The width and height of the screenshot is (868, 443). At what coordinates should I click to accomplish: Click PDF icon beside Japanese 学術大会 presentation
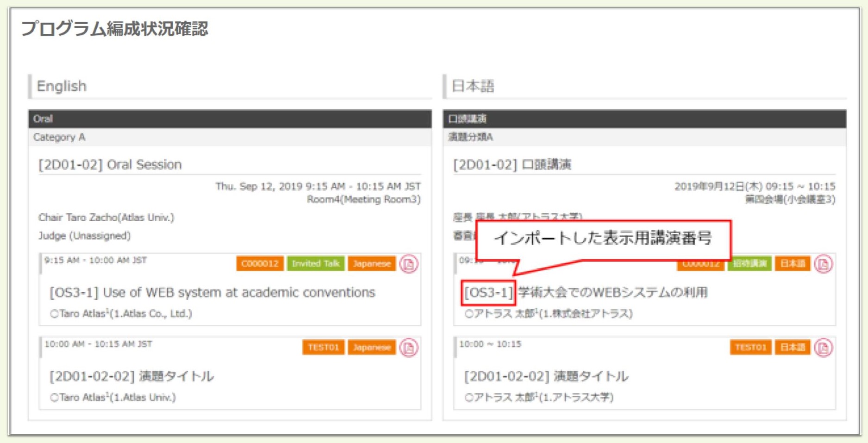823,264
